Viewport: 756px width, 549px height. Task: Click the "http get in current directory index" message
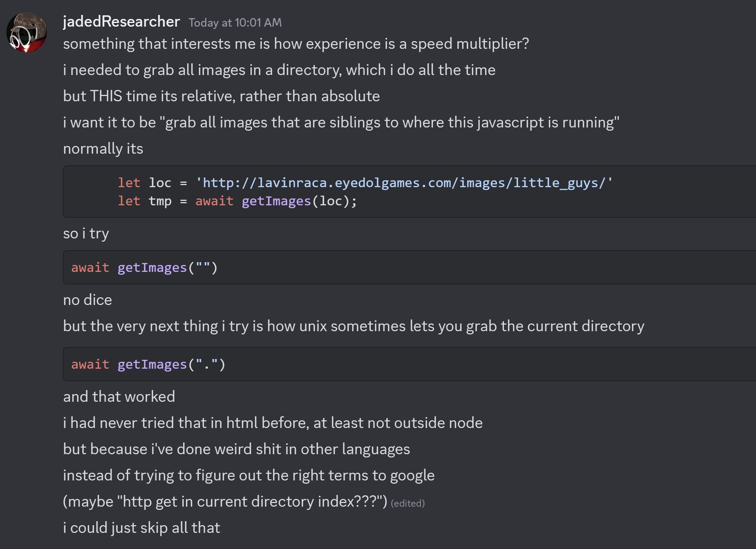[225, 501]
